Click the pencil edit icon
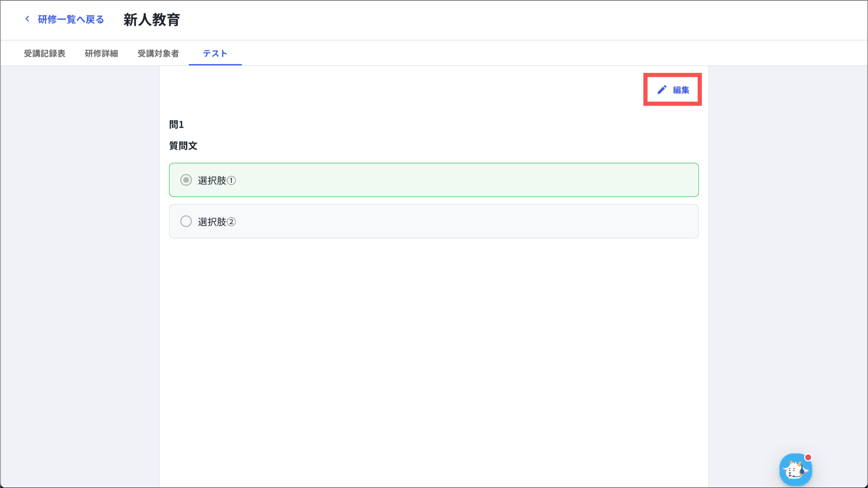The image size is (868, 488). [662, 90]
